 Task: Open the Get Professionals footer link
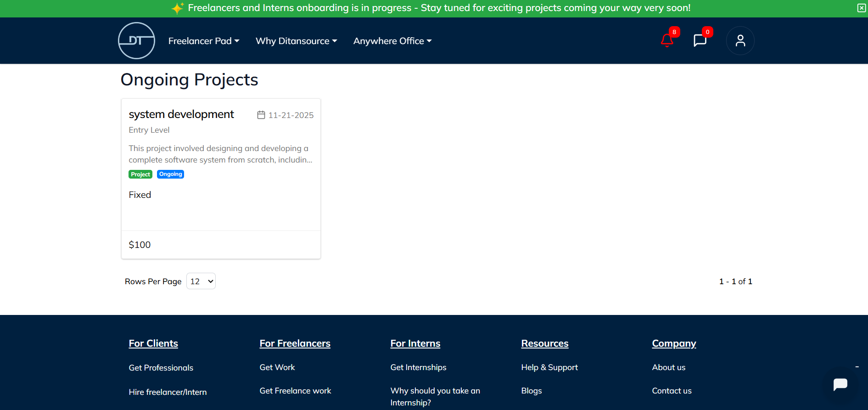[161, 368]
